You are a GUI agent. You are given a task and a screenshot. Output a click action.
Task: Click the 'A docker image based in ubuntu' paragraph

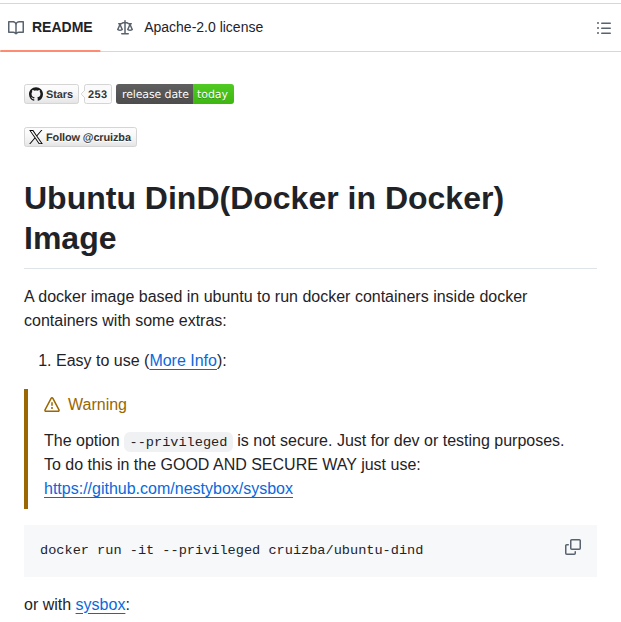pyautogui.click(x=275, y=309)
